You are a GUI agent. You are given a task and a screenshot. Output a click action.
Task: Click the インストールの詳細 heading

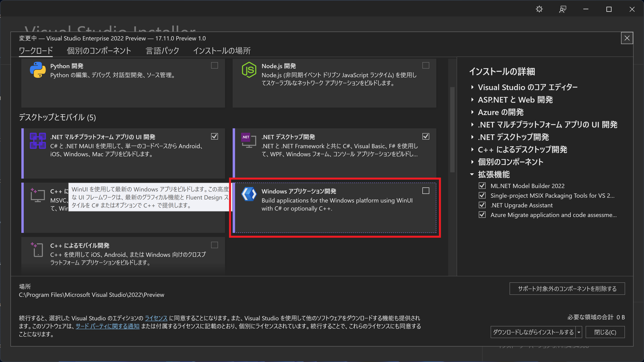tap(502, 71)
